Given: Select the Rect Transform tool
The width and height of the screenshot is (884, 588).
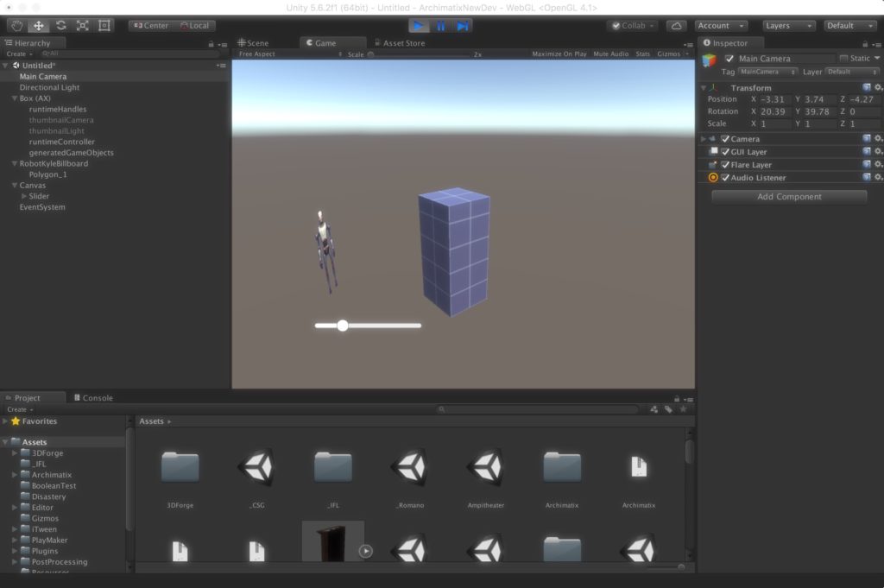Looking at the screenshot, I should (105, 25).
